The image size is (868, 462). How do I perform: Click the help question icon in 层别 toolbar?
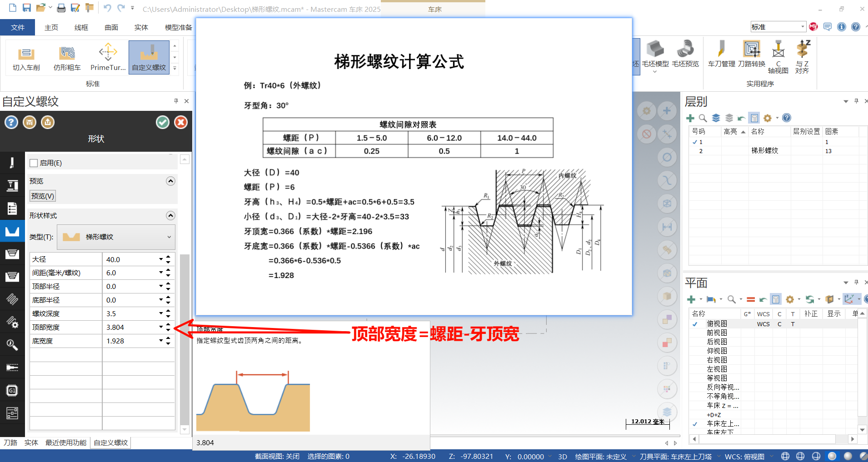[787, 118]
